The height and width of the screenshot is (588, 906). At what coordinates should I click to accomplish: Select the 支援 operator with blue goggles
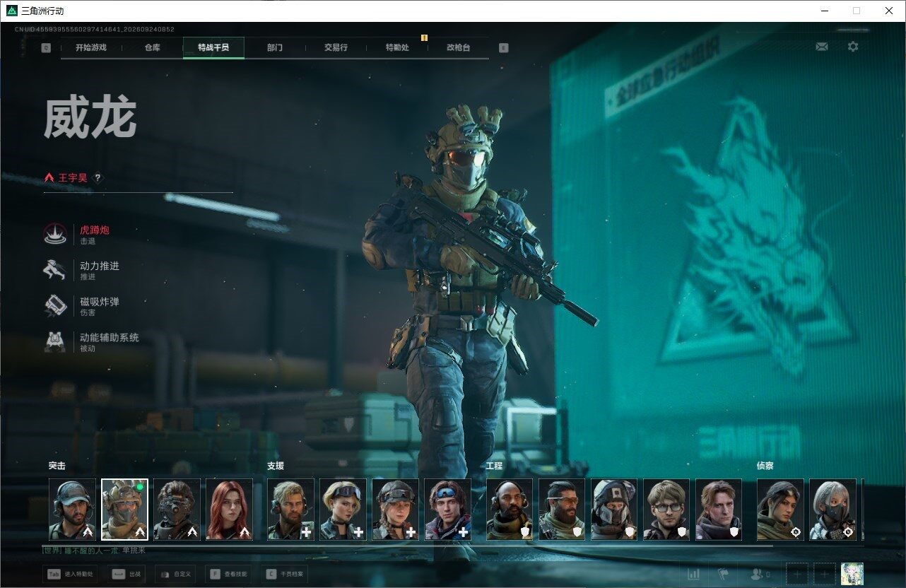[x=447, y=510]
